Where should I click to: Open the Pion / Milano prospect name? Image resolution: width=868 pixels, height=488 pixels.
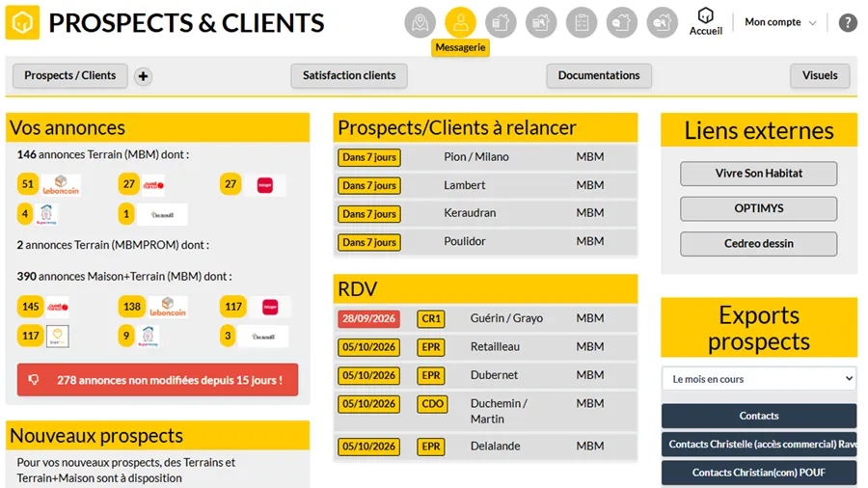(x=476, y=157)
